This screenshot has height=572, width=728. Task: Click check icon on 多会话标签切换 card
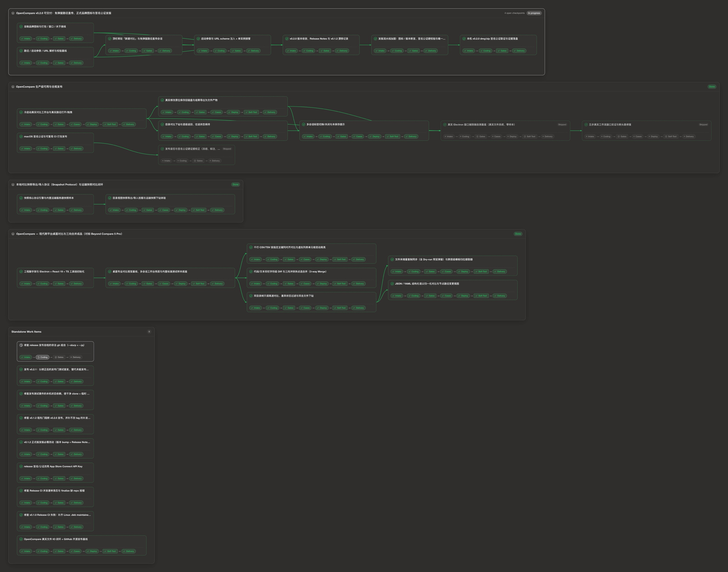pyautogui.click(x=303, y=124)
